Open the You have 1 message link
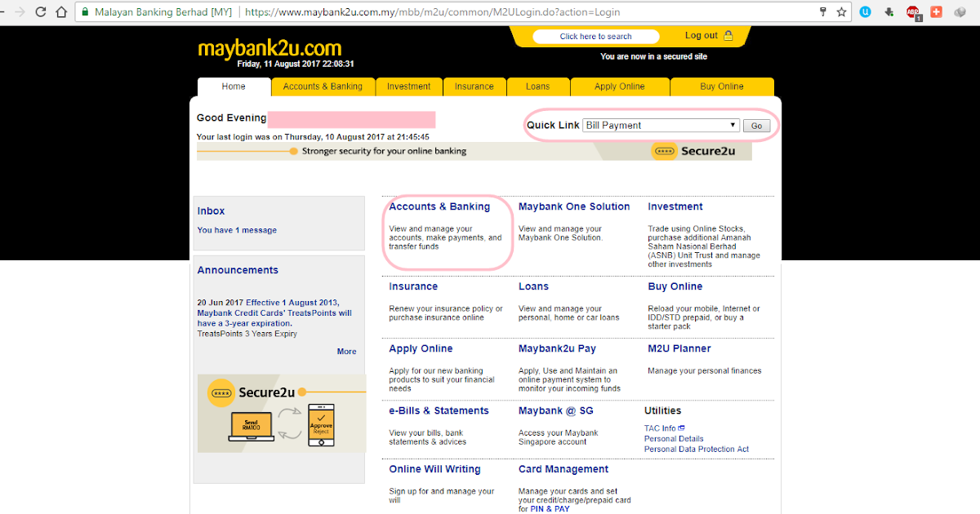The height and width of the screenshot is (514, 980). click(237, 230)
